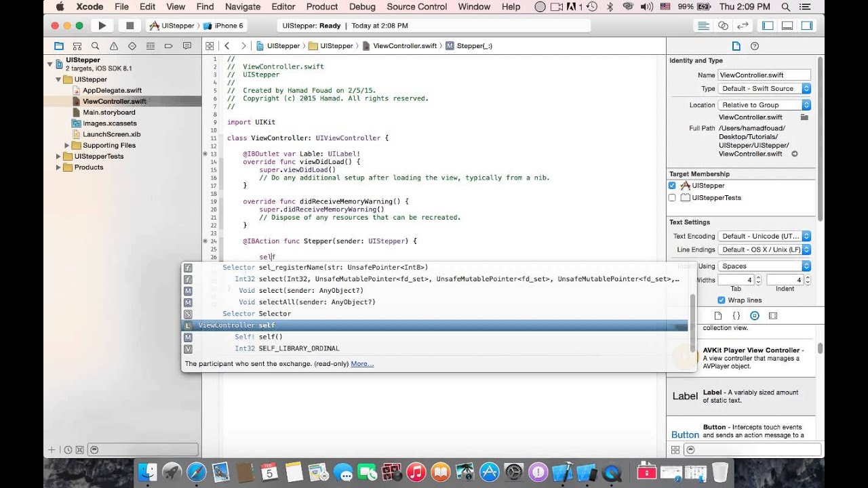
Task: Toggle source-control status filter in navigator
Action: tap(79, 449)
